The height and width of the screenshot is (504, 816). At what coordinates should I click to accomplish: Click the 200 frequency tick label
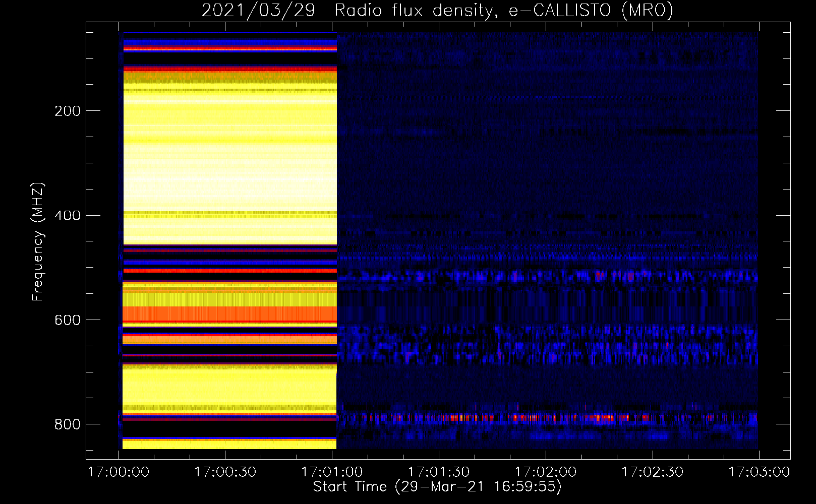tap(68, 111)
